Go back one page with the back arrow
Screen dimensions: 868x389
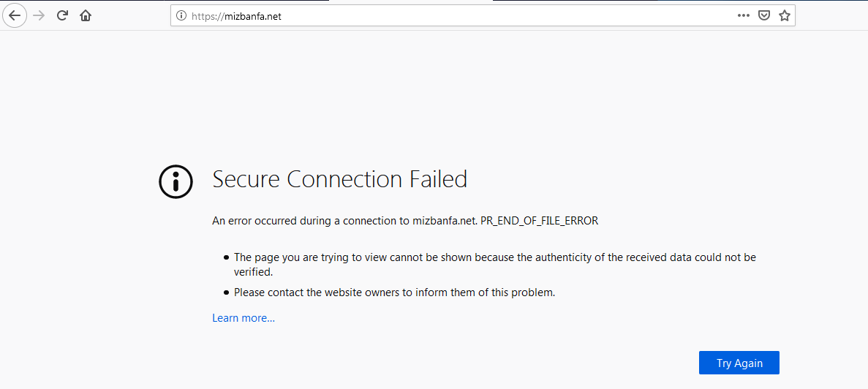pyautogui.click(x=15, y=15)
